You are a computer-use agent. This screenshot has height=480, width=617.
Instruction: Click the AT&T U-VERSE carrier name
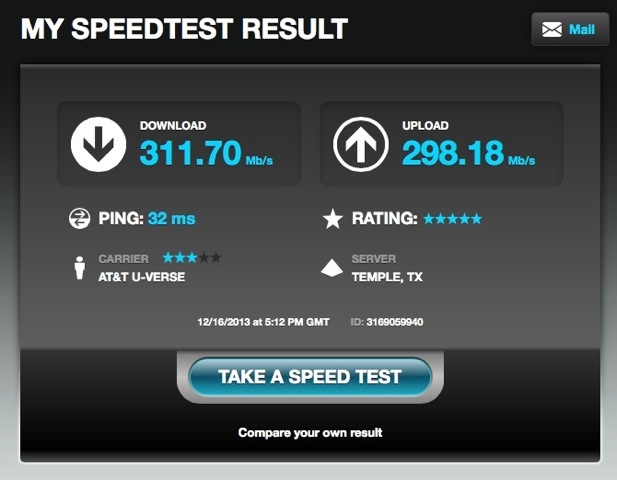[x=142, y=277]
